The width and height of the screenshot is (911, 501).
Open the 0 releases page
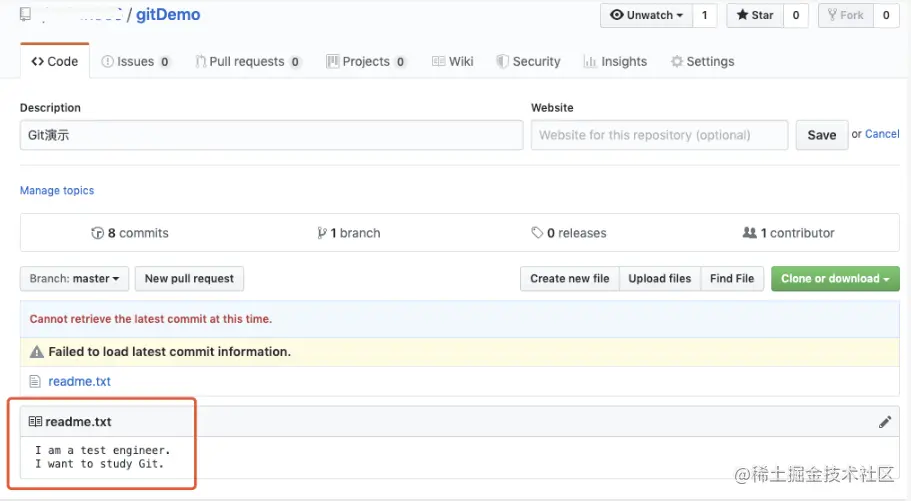point(569,233)
